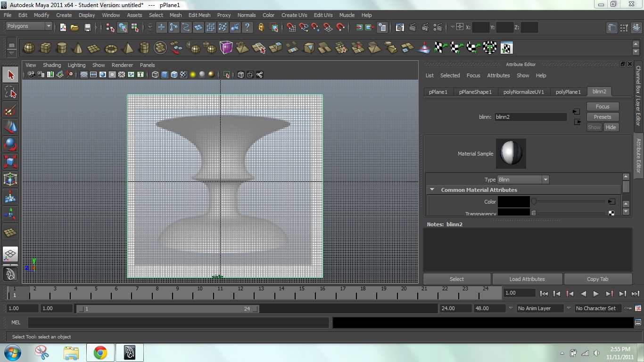
Task: Select the Lasso tool in the toolbox
Action: 10,92
